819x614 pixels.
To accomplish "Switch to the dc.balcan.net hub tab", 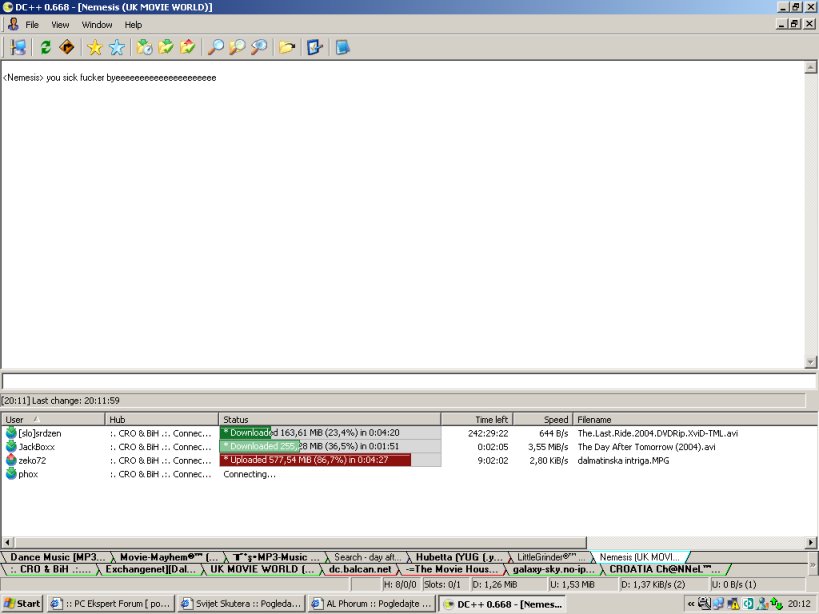I will point(359,569).
